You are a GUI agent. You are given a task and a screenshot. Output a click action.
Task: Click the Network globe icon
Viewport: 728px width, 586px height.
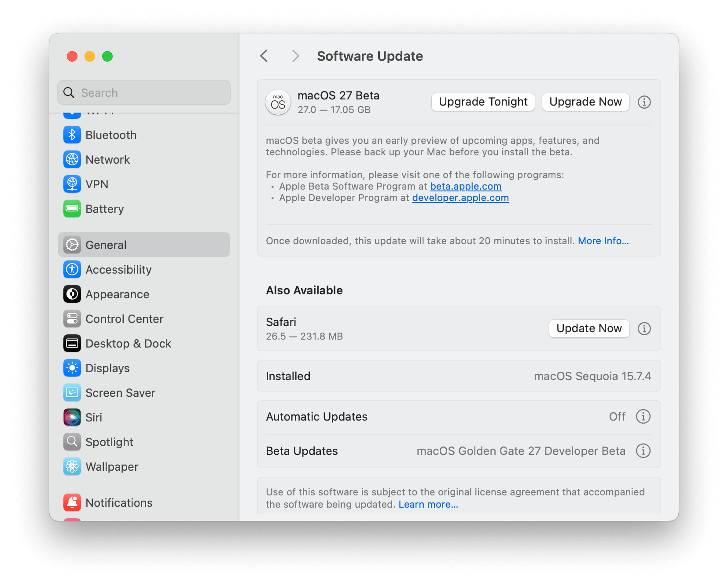[72, 159]
